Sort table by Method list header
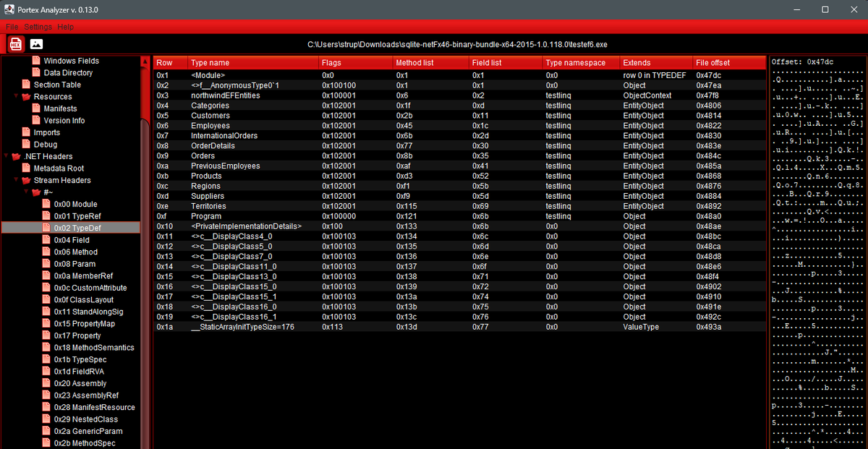 430,63
